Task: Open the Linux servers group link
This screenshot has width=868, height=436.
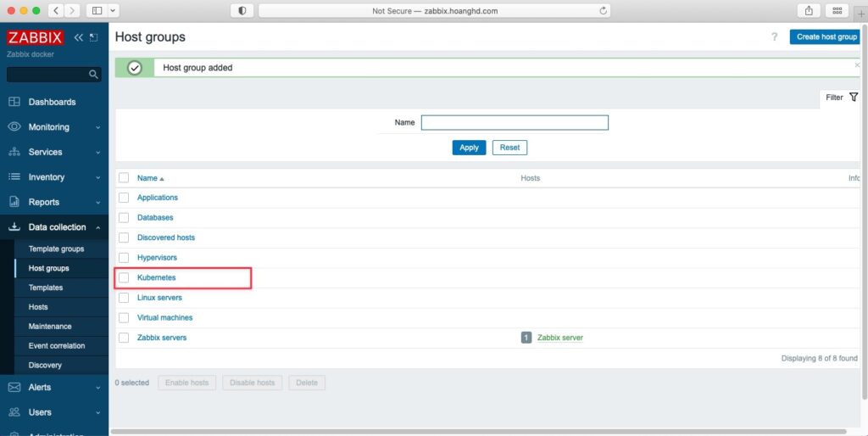Action: click(159, 298)
